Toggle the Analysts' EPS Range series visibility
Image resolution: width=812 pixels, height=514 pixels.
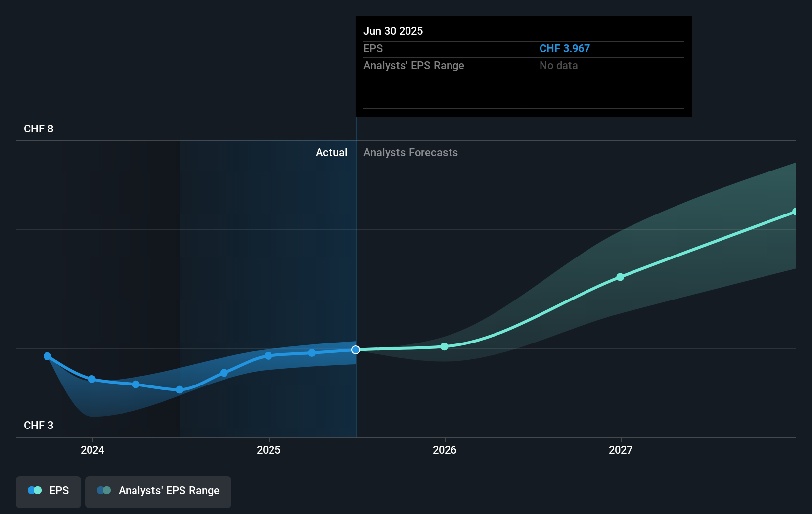tap(158, 490)
